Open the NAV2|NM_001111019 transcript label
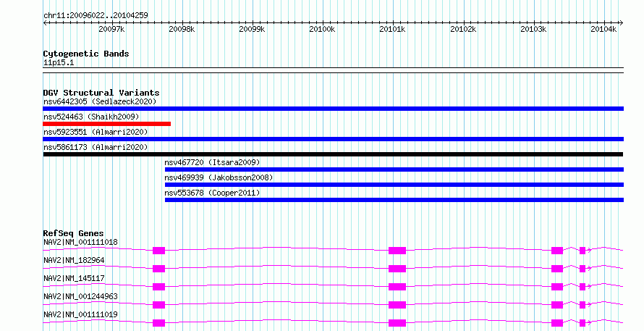644x331 pixels. click(x=80, y=314)
